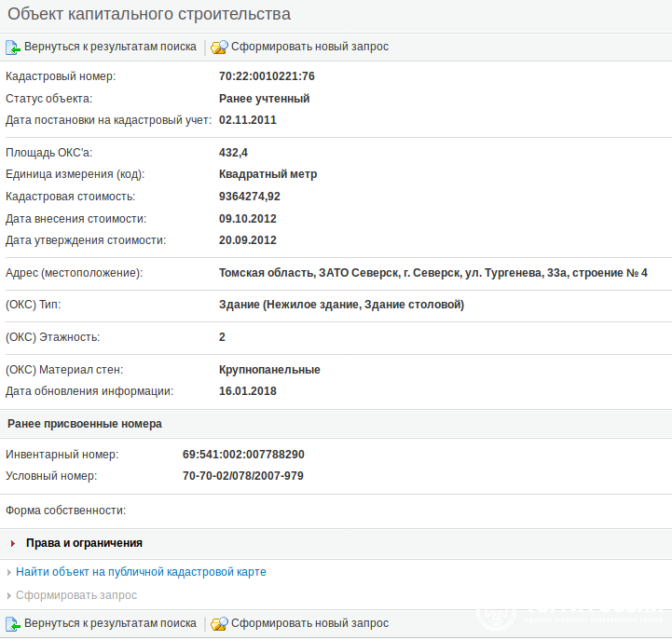Viewport: 672px width, 640px height.
Task: Click the inventory number 69:541:002:007788290
Action: pyautogui.click(x=243, y=455)
